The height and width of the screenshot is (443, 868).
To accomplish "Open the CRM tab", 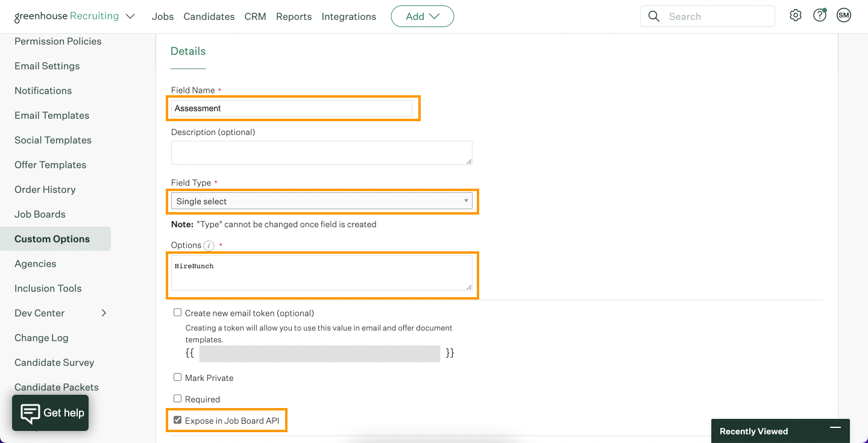I will (x=256, y=17).
